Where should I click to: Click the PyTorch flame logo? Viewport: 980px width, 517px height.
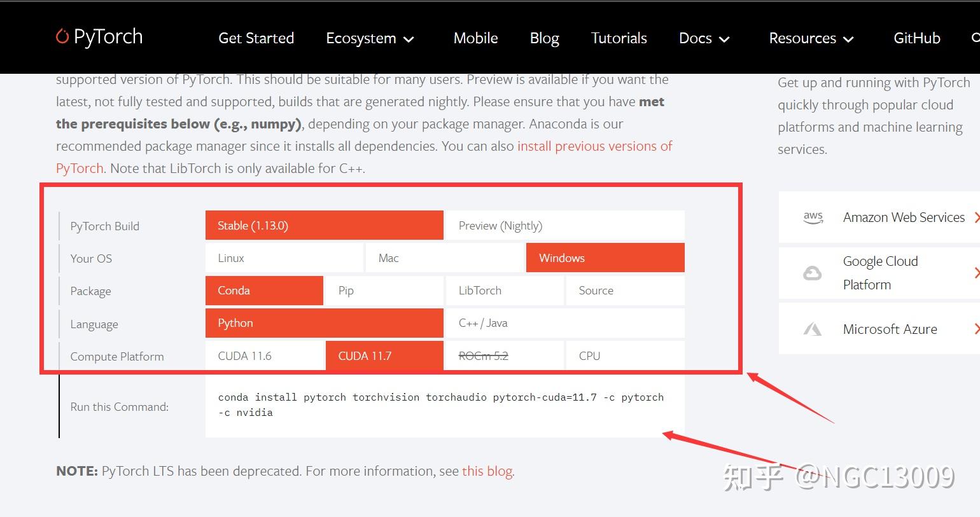click(62, 36)
